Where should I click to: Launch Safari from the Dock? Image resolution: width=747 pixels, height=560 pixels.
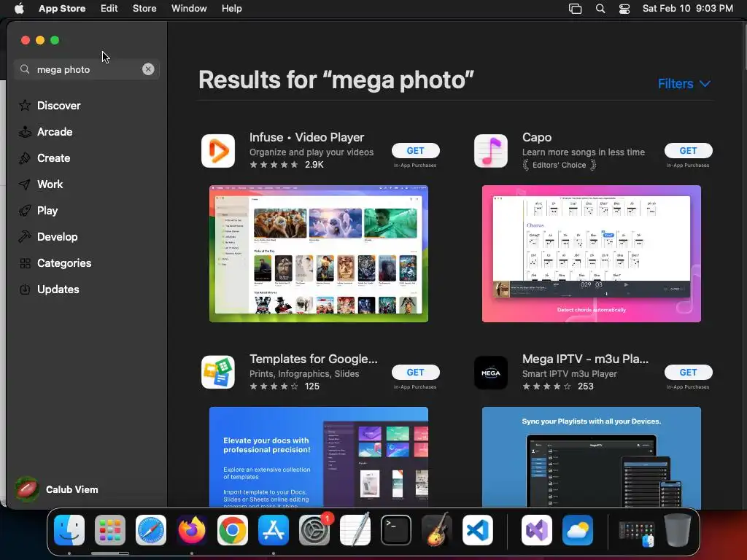click(151, 530)
